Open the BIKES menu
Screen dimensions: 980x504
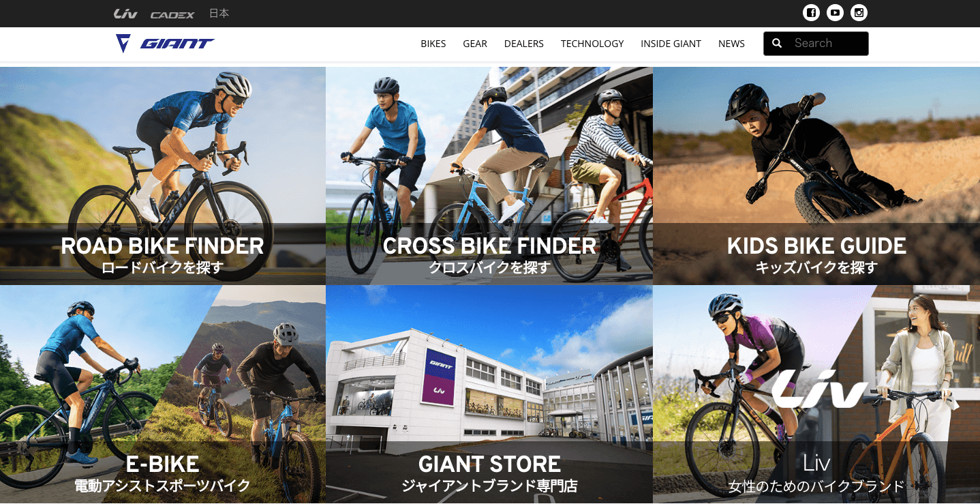433,44
